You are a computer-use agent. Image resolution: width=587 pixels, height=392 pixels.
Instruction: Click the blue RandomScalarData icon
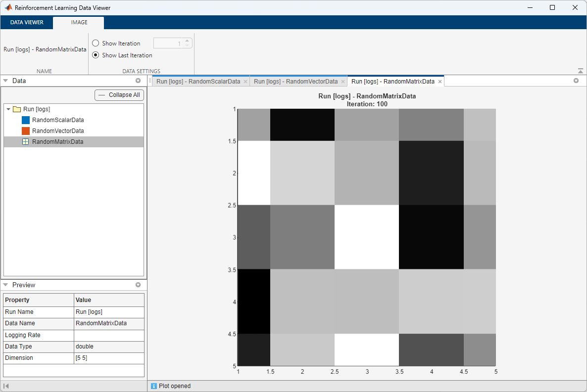[x=26, y=120]
